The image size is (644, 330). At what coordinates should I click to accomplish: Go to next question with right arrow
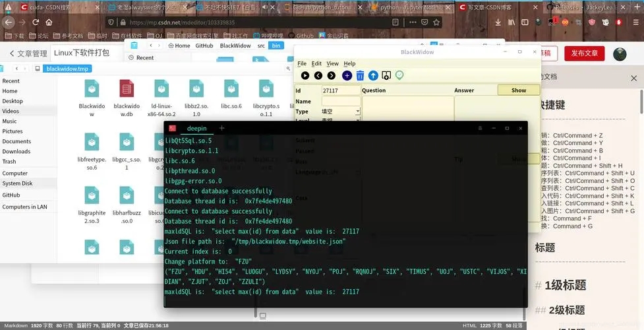coord(332,76)
